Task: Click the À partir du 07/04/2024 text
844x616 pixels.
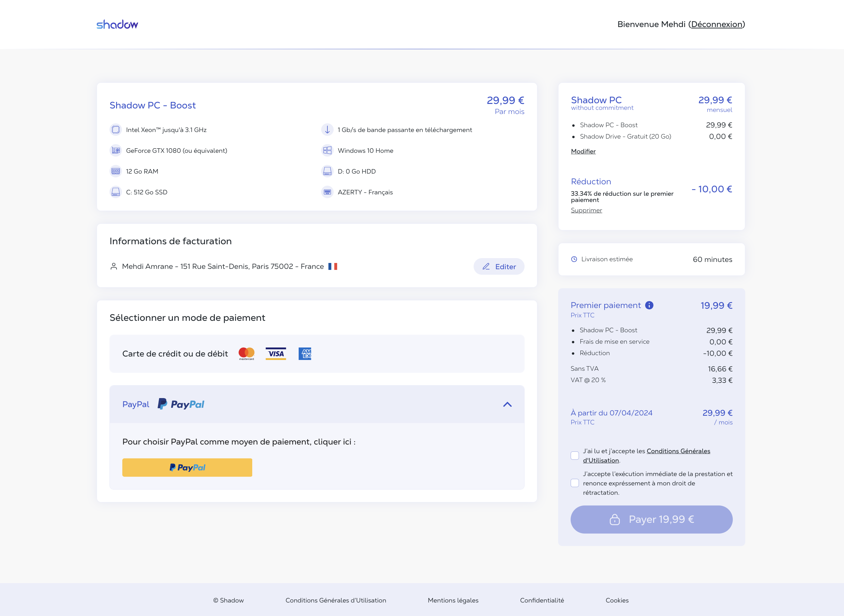Action: (x=612, y=413)
